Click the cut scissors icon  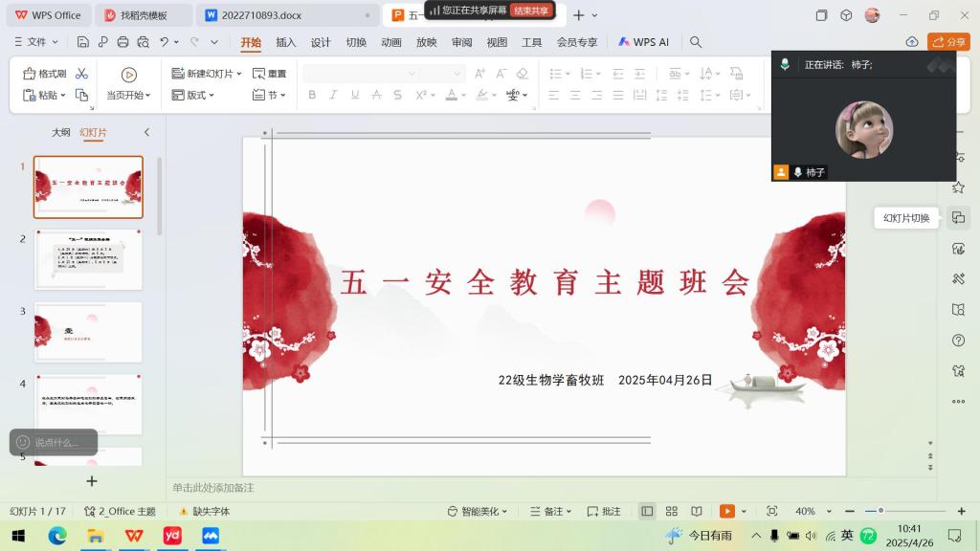pos(81,74)
